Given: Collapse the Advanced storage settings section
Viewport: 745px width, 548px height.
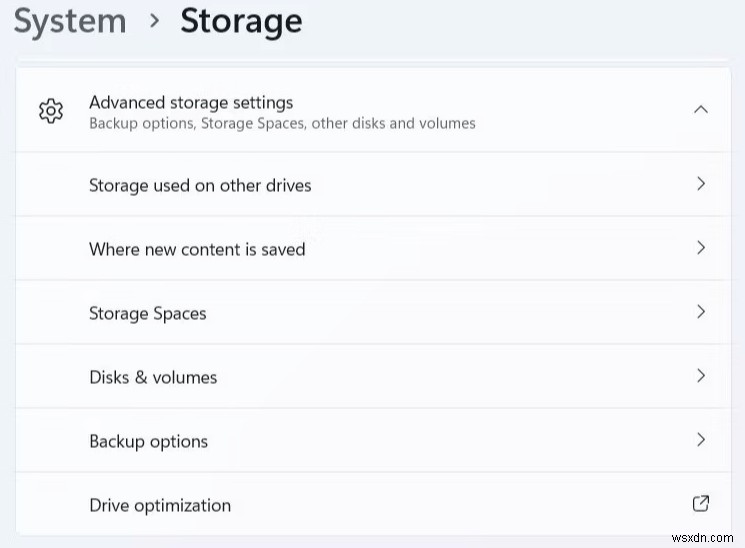Looking at the screenshot, I should coord(701,110).
